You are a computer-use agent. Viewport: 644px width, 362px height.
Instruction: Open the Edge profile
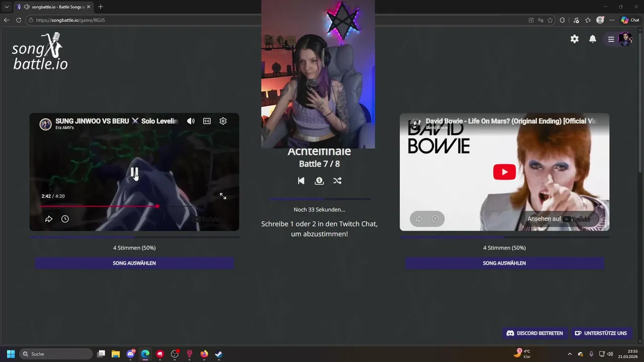click(600, 20)
